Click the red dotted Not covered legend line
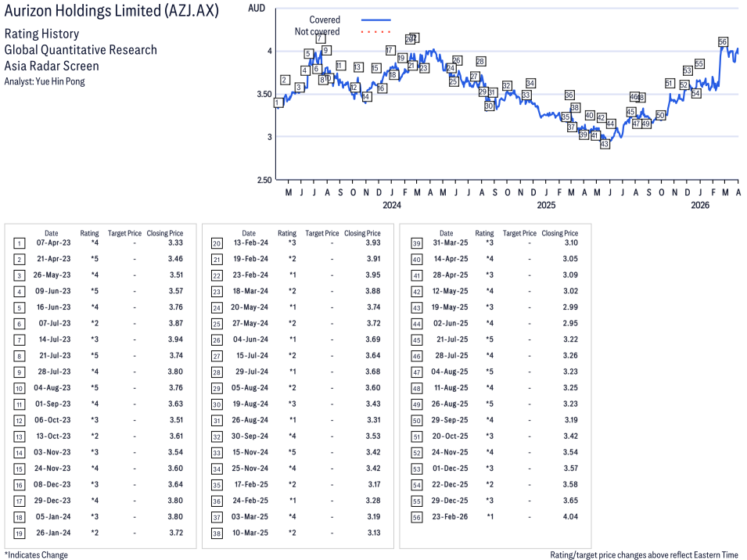747x560 pixels. (375, 32)
